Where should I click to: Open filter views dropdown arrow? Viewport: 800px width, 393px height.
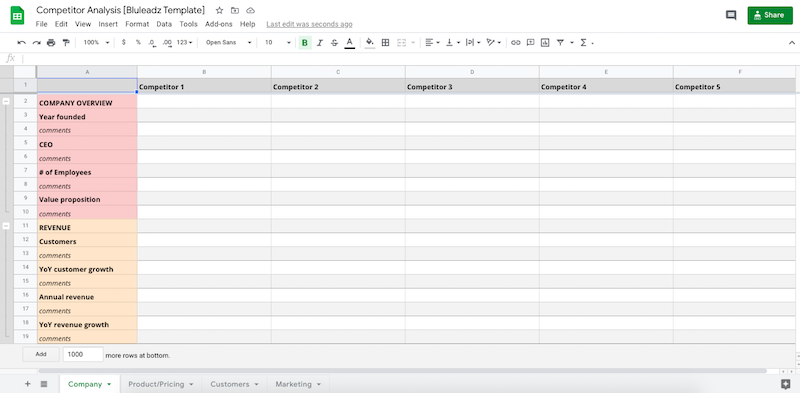[x=572, y=43]
